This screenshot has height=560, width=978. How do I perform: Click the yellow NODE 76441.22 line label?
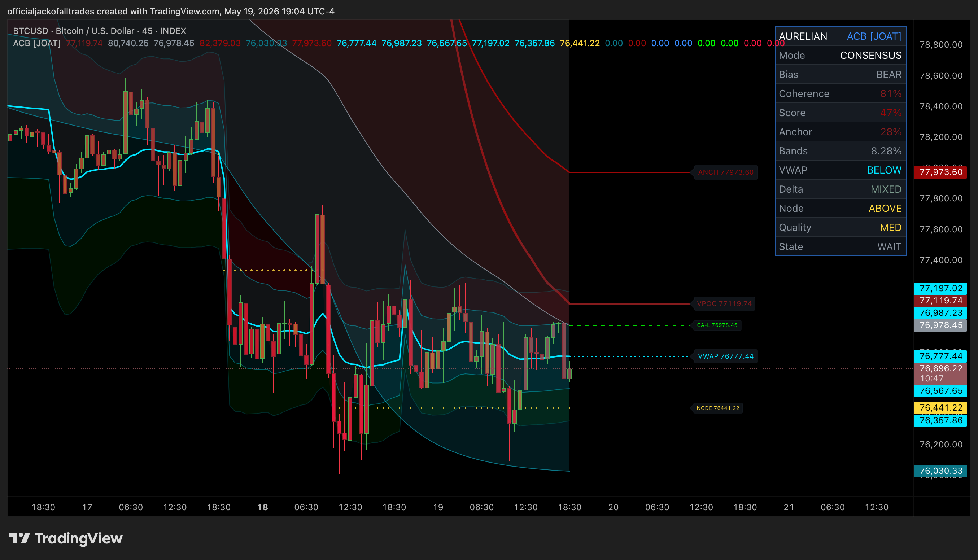(718, 408)
